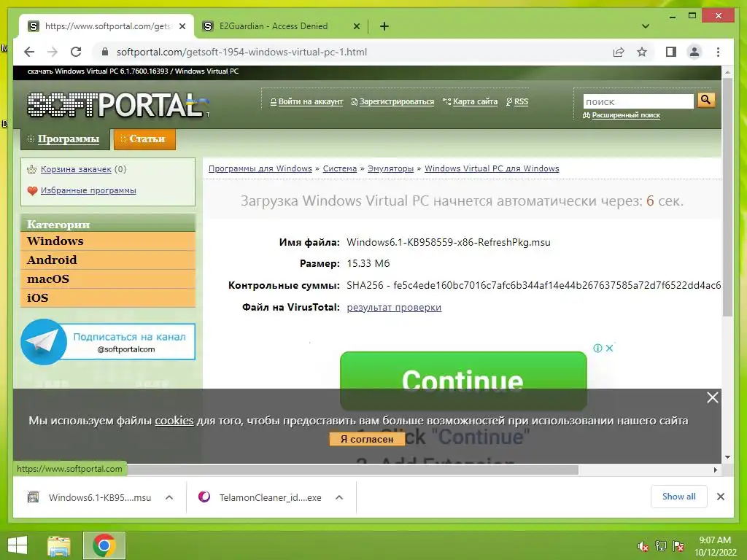Choose the Windows category

pyautogui.click(x=108, y=241)
